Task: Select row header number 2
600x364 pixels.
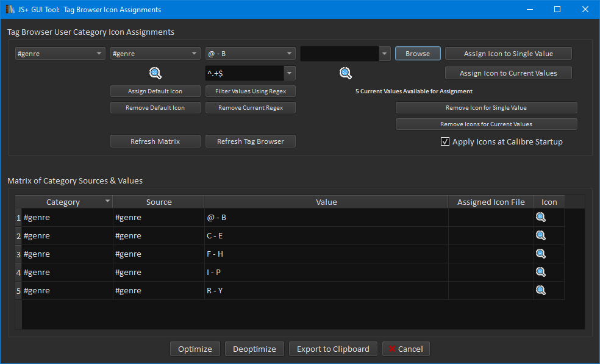Action: pos(18,236)
